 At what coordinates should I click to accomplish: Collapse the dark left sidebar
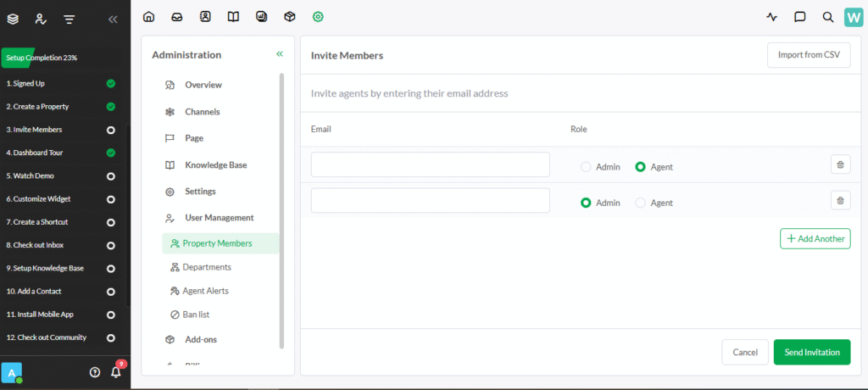point(113,19)
